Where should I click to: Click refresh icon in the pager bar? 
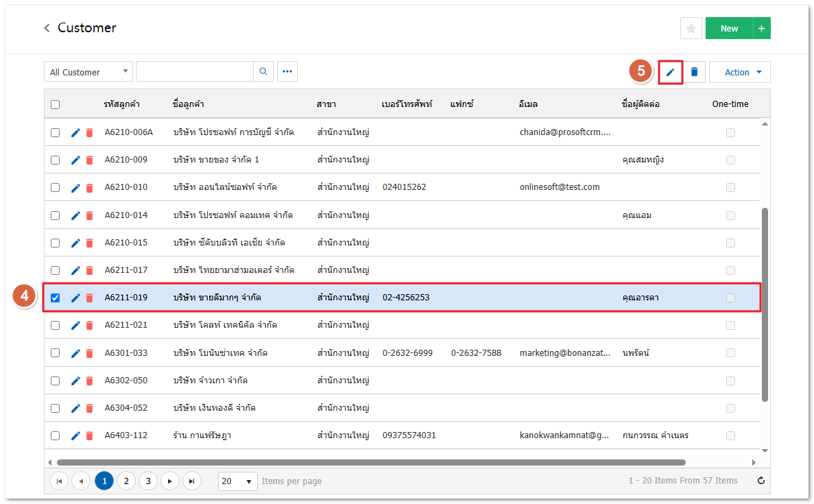click(x=761, y=481)
